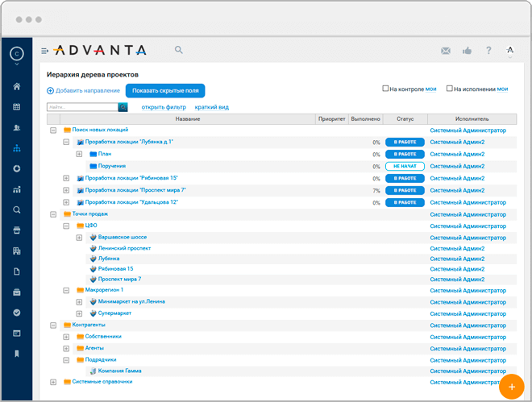
Task: Click the orange plus floating button
Action: pos(512,387)
